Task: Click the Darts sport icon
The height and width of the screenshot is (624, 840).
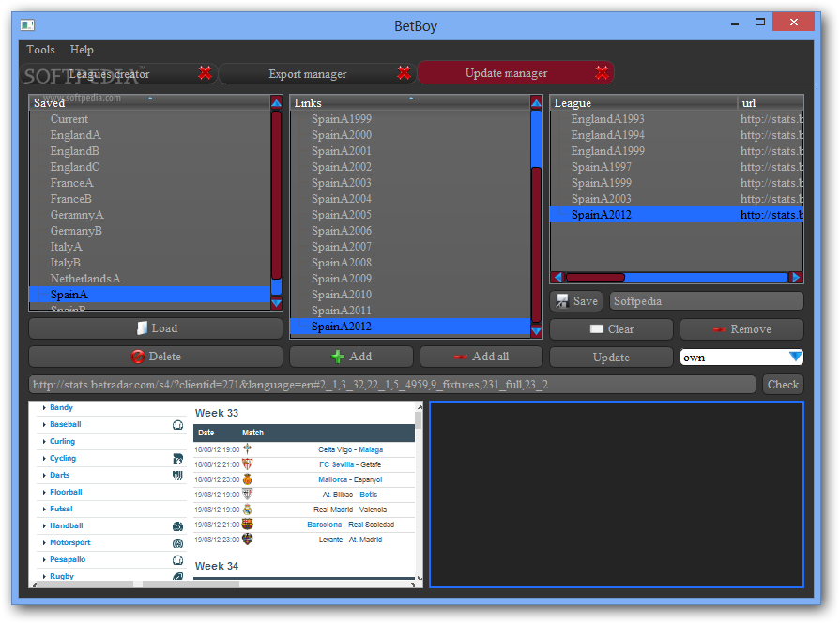Action: point(178,475)
